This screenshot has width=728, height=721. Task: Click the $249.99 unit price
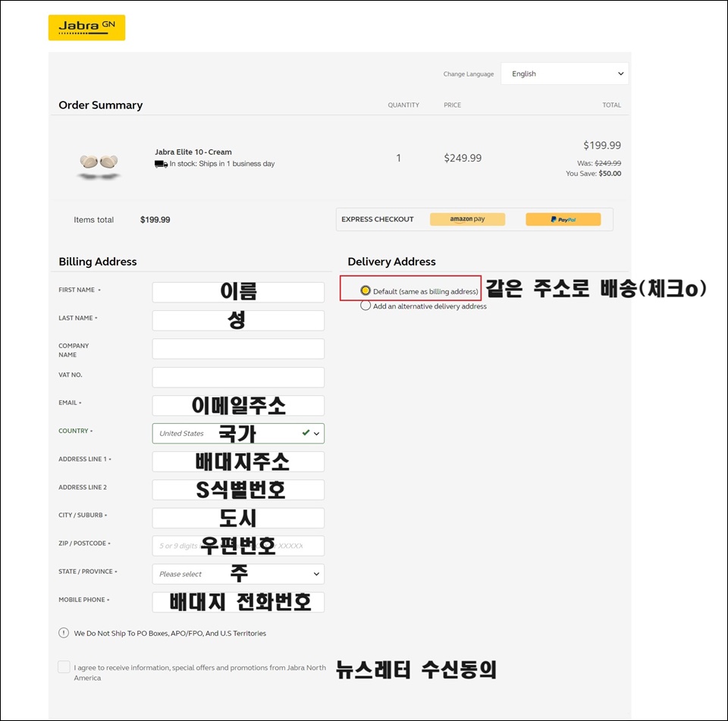click(463, 158)
